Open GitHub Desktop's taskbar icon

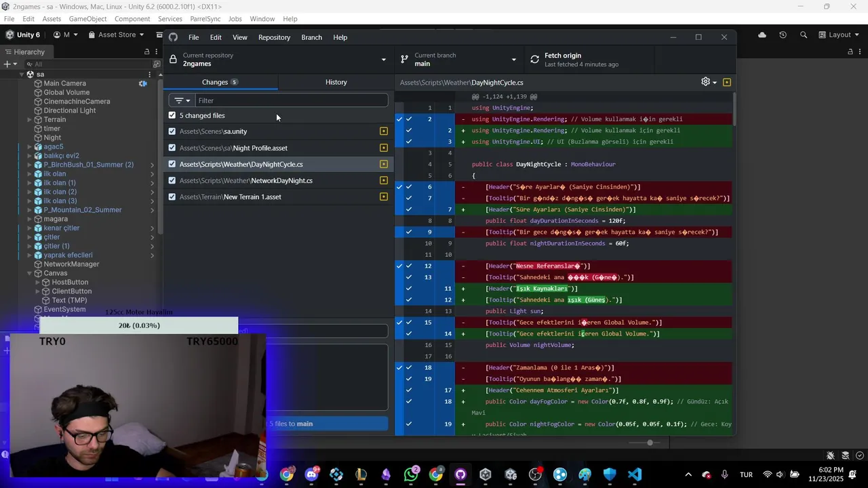pyautogui.click(x=460, y=474)
